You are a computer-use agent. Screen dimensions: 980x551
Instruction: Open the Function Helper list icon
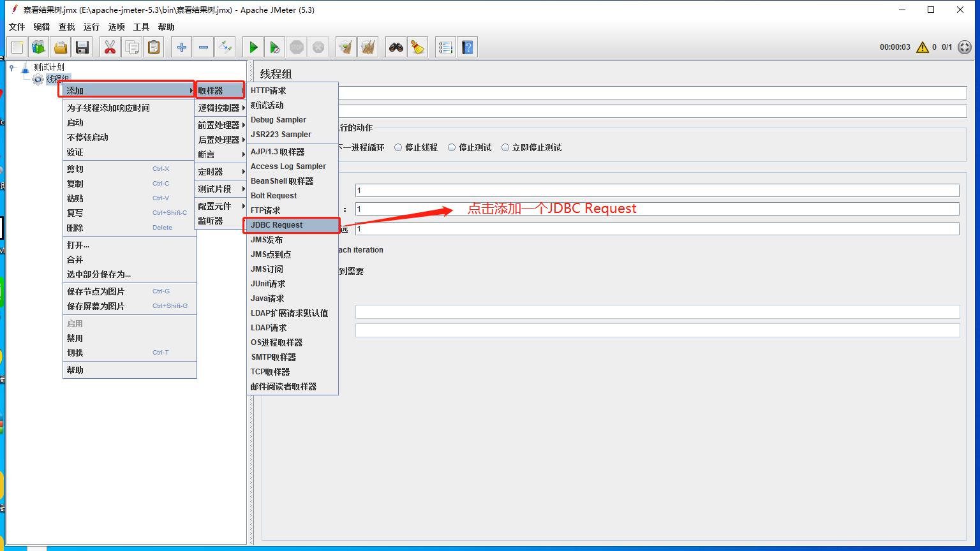pos(446,47)
